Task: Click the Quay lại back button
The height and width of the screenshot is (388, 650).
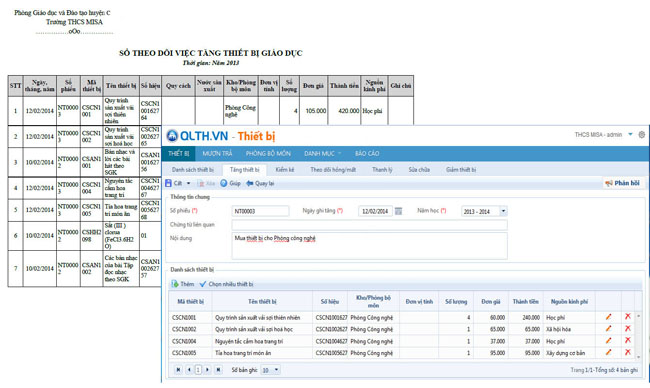Action: point(260,183)
